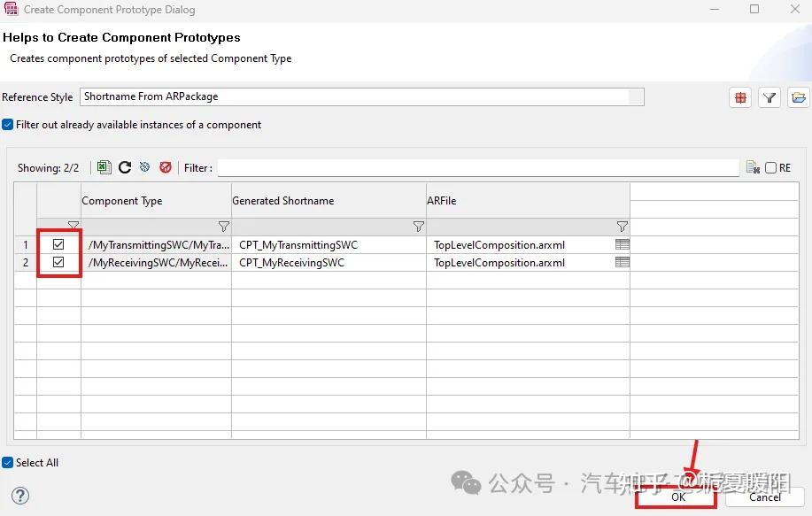Open the Component Type column filter
This screenshot has height=516, width=812.
(x=226, y=227)
